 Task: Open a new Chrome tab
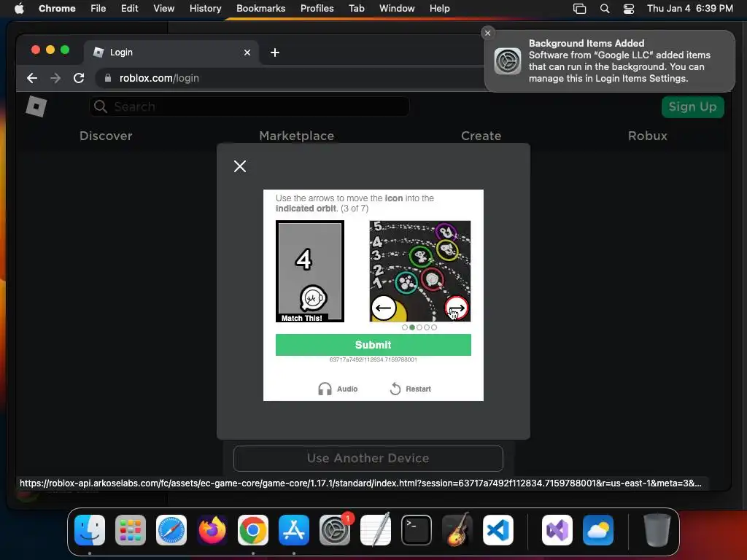tap(275, 52)
